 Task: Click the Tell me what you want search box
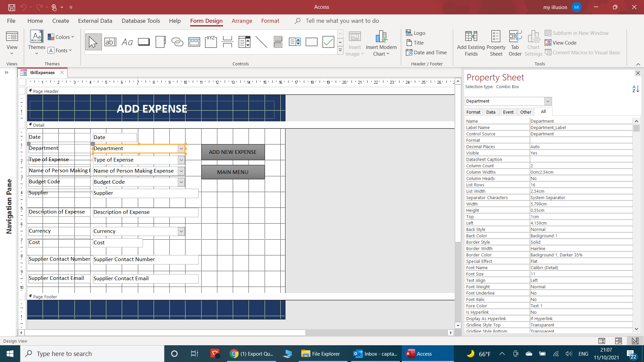[342, 21]
